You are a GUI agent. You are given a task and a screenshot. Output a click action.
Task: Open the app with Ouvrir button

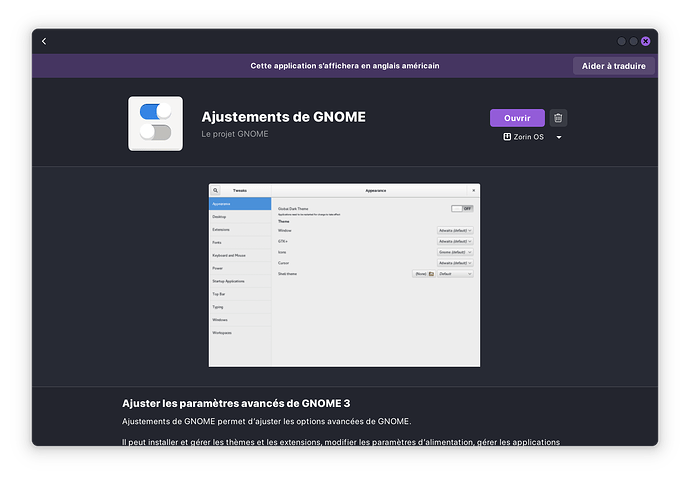coord(517,118)
